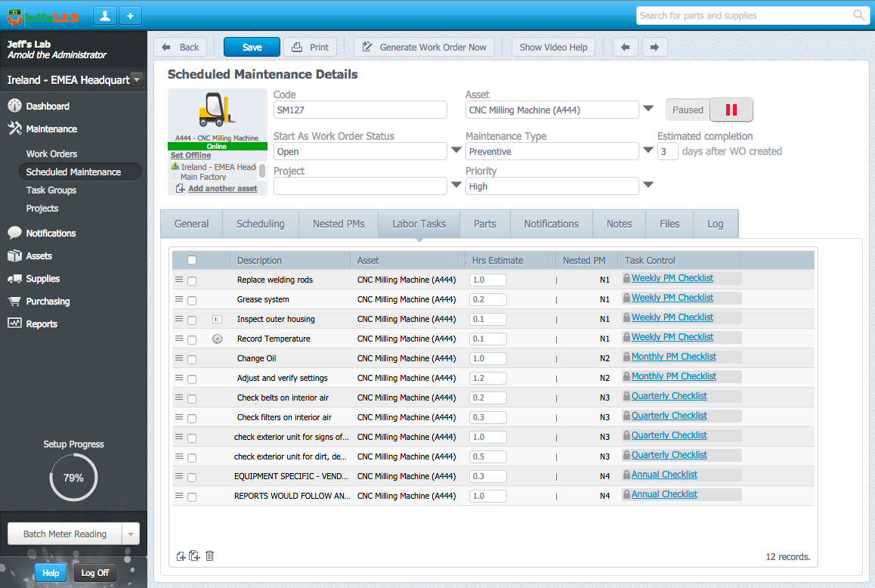Viewport: 875px width, 588px height.
Task: Click the Setup Progress circle showing 79%
Action: 73,477
